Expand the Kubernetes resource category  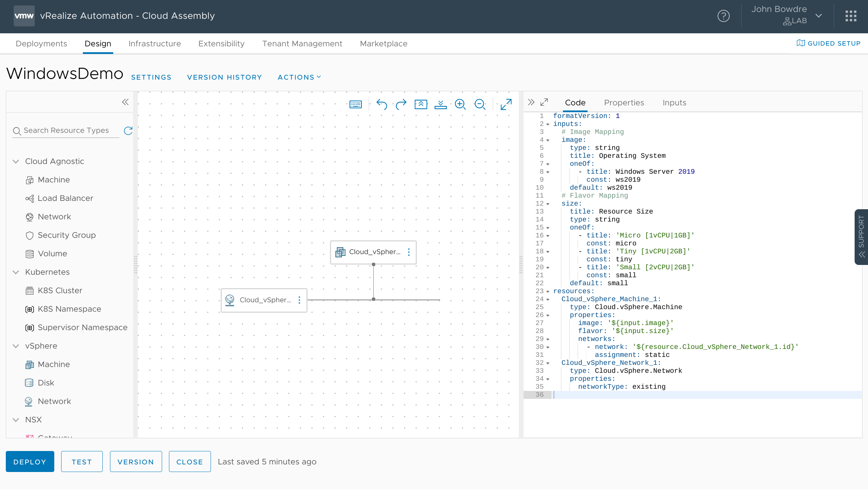16,272
